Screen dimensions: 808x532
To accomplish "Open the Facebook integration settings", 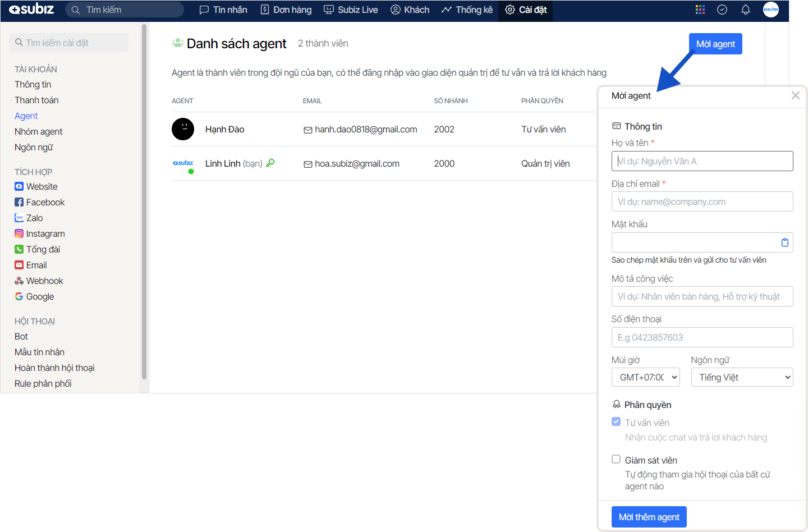I will coord(45,202).
